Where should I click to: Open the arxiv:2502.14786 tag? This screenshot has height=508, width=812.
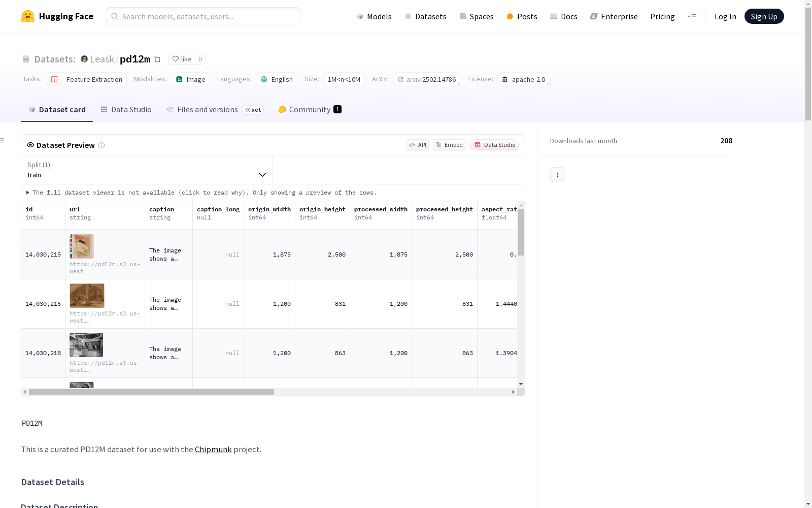(427, 79)
